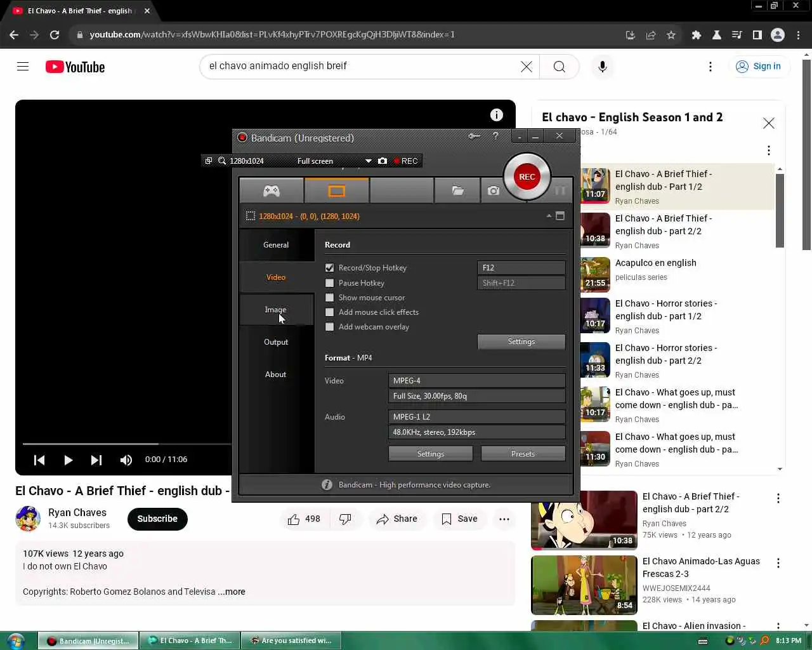812x650 pixels.
Task: Run search with the magnifier button
Action: [x=559, y=66]
